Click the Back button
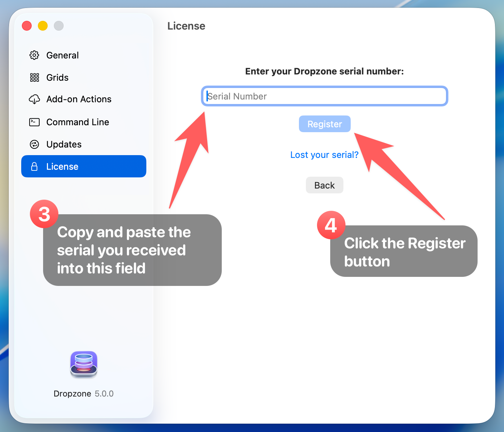This screenshot has width=504, height=432. click(x=325, y=185)
